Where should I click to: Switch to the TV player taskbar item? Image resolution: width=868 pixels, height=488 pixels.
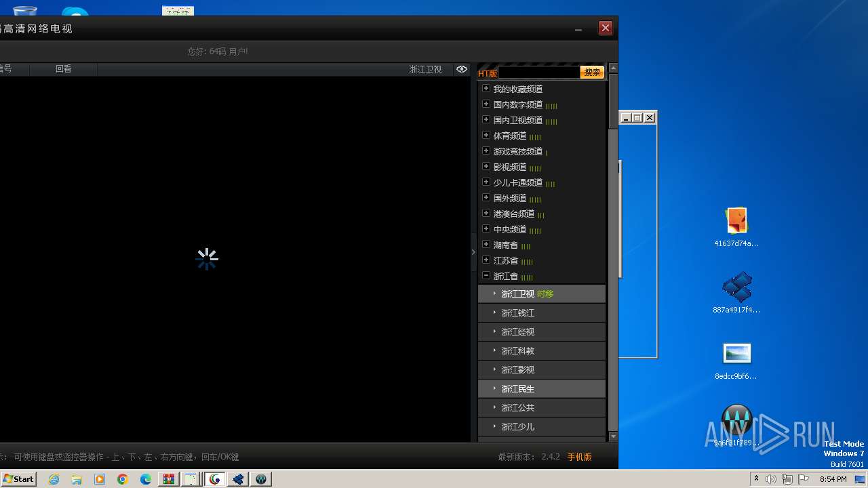point(215,479)
